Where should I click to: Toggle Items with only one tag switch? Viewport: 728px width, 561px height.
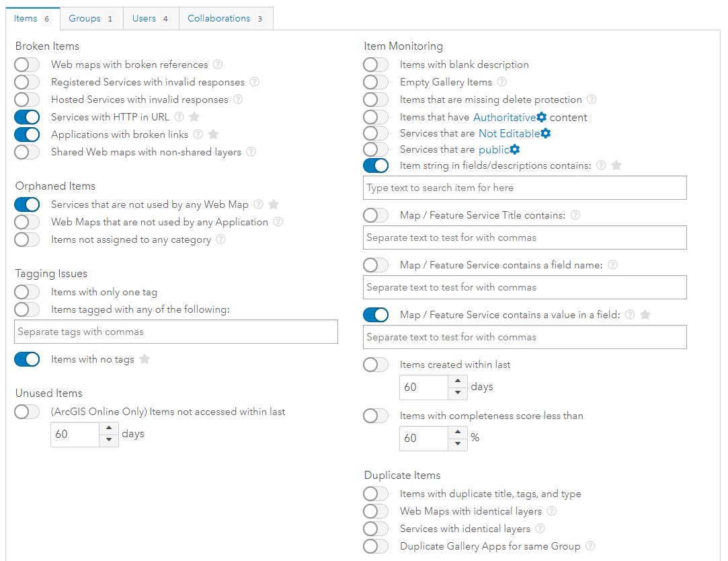[x=27, y=292]
